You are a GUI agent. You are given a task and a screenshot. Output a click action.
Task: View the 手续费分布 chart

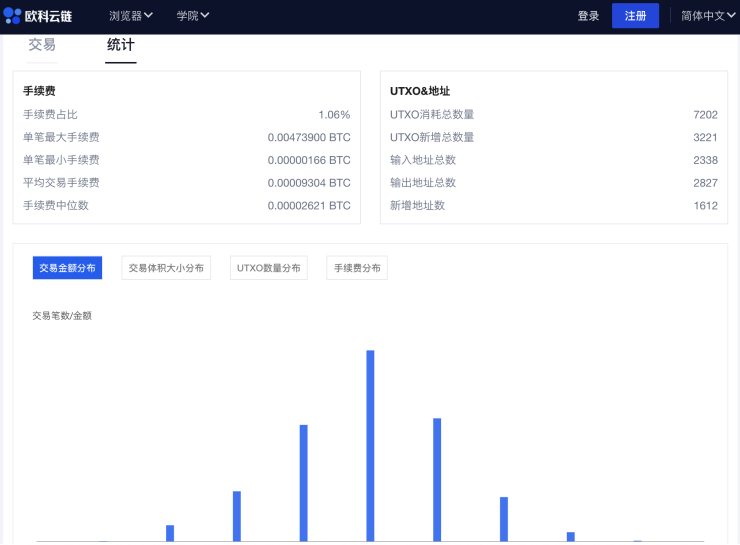357,268
